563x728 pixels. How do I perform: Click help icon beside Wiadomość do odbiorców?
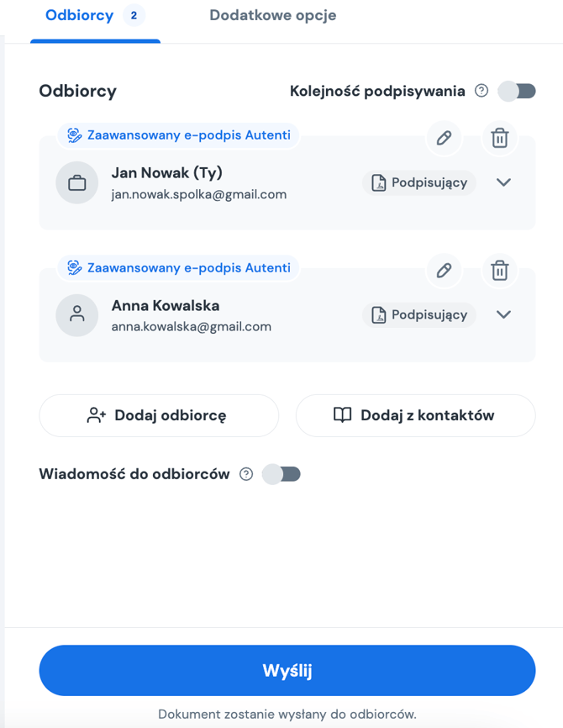click(x=246, y=474)
